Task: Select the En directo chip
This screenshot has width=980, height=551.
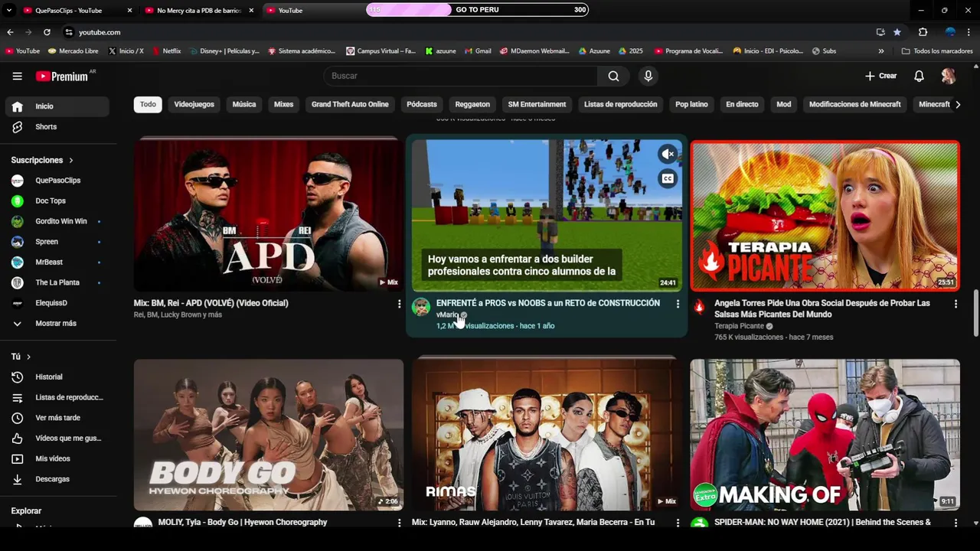Action: point(742,104)
